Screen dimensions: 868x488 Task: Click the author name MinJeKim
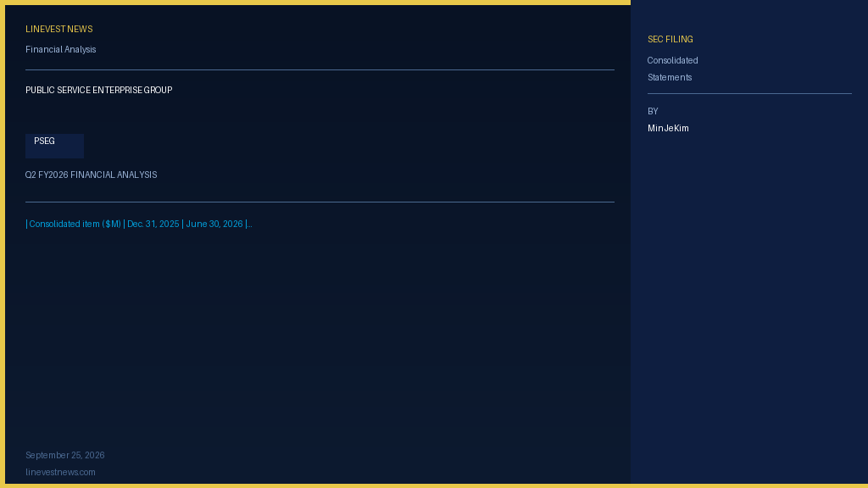click(668, 129)
